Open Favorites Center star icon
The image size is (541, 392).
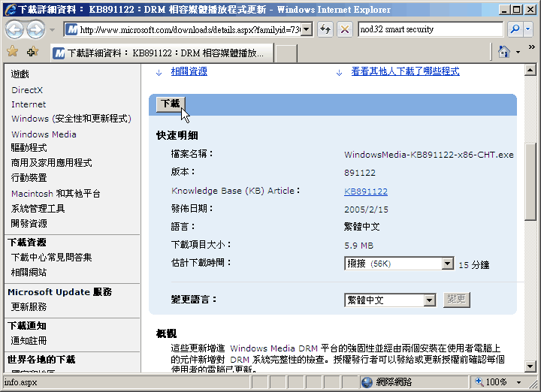tap(12, 52)
